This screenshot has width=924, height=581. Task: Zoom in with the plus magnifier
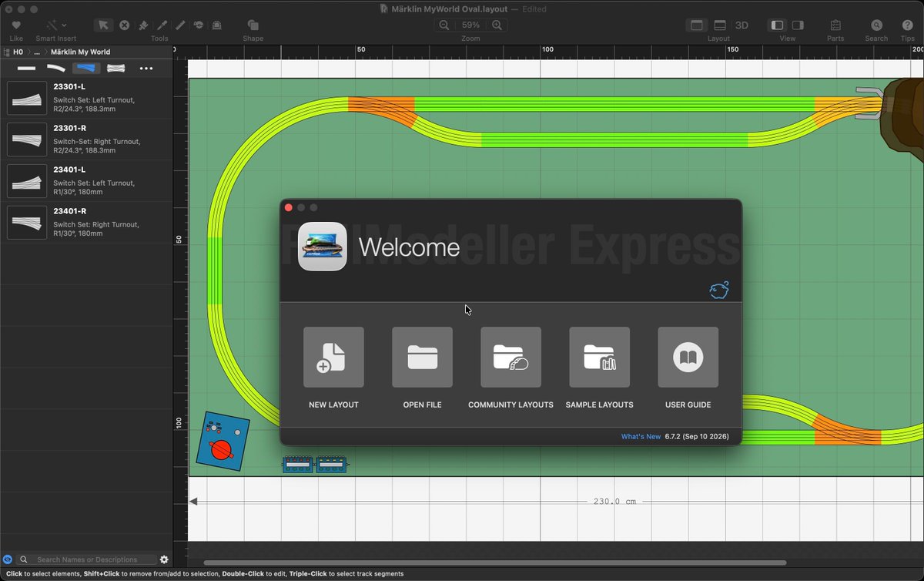click(497, 25)
